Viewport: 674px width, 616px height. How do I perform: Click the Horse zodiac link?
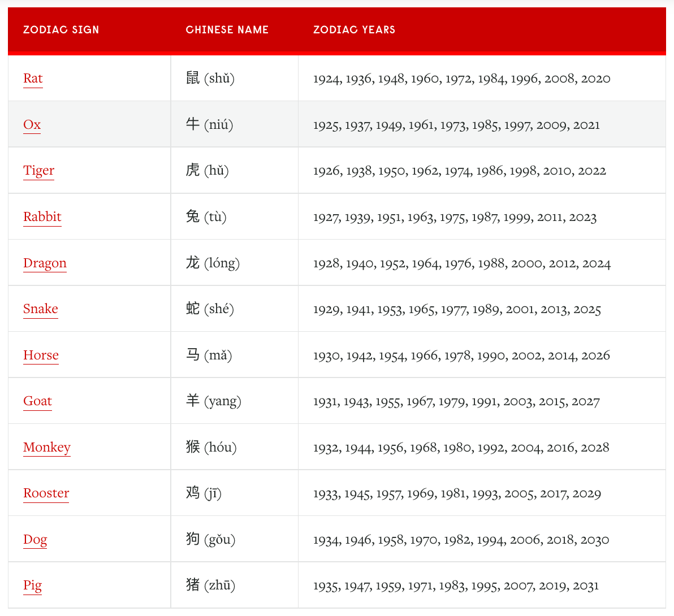pyautogui.click(x=41, y=355)
